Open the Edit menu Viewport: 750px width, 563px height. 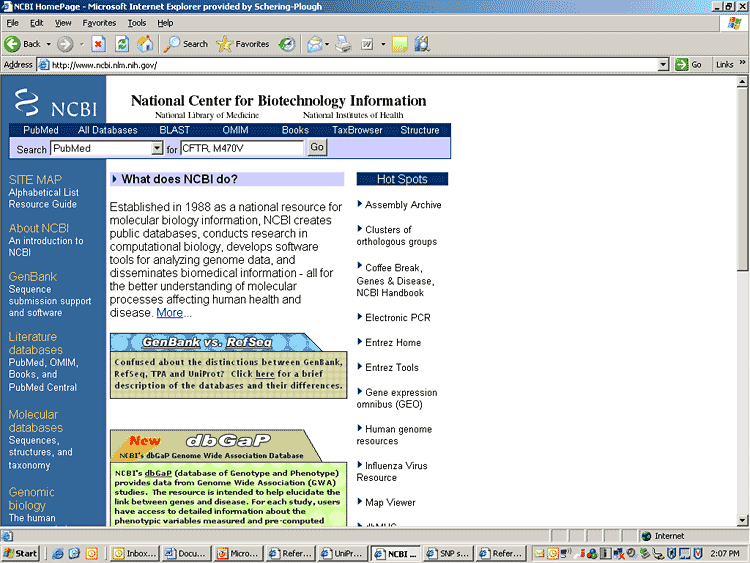tap(37, 23)
